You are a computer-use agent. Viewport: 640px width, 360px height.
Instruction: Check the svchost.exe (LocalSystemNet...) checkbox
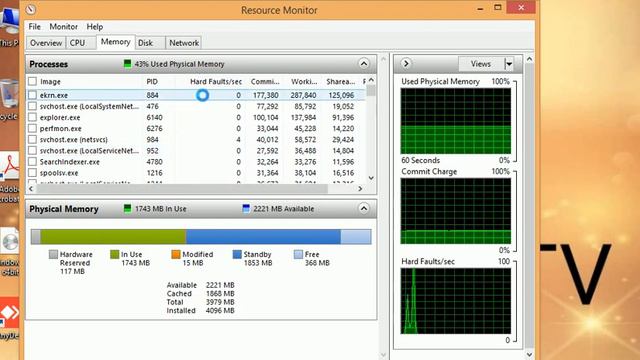(x=33, y=106)
